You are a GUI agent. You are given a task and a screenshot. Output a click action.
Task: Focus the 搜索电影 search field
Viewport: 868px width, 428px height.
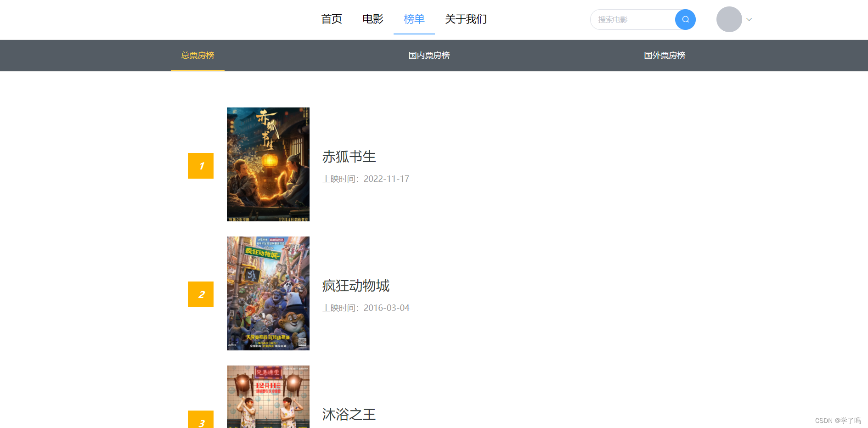pos(634,19)
